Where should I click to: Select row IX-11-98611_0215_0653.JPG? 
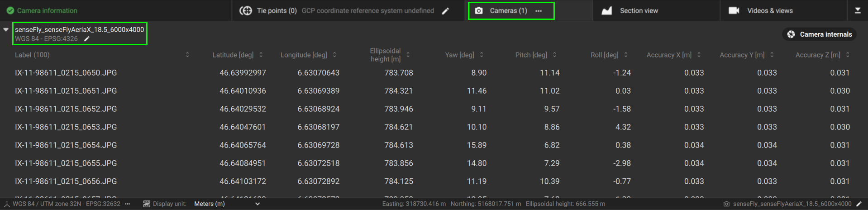[x=66, y=127]
